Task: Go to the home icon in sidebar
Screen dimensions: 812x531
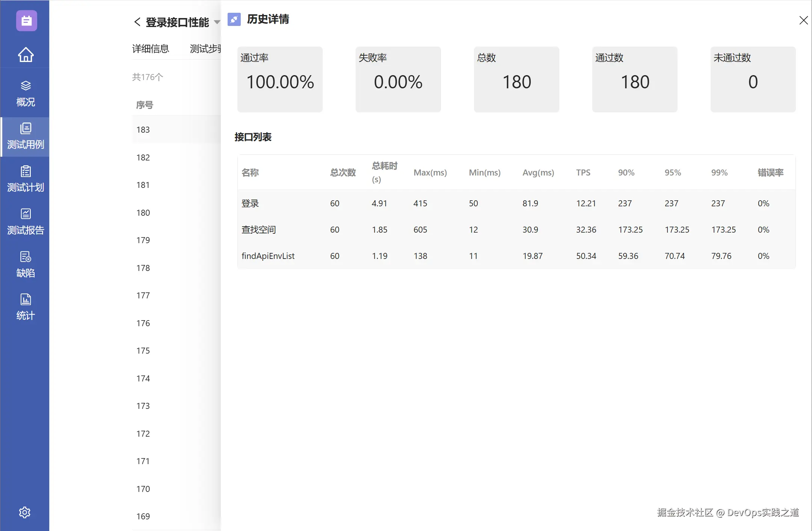Action: (26, 55)
